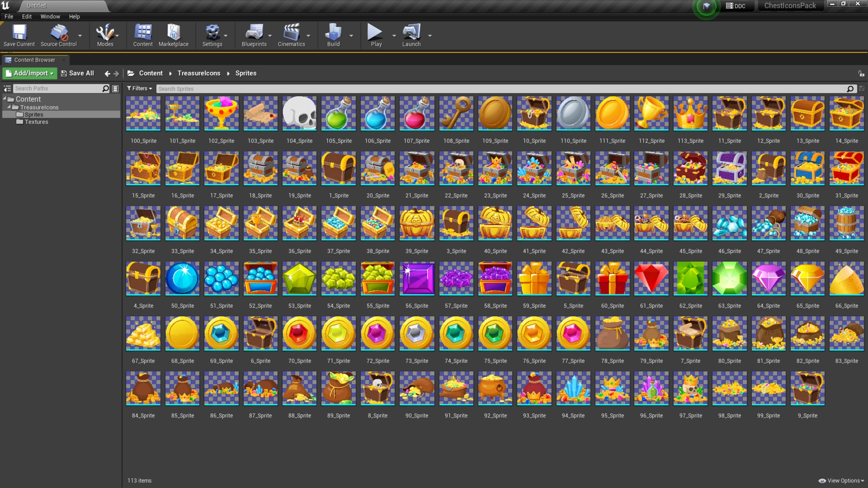Viewport: 868px width, 488px height.
Task: Click the Save Current icon
Action: pyautogui.click(x=19, y=32)
